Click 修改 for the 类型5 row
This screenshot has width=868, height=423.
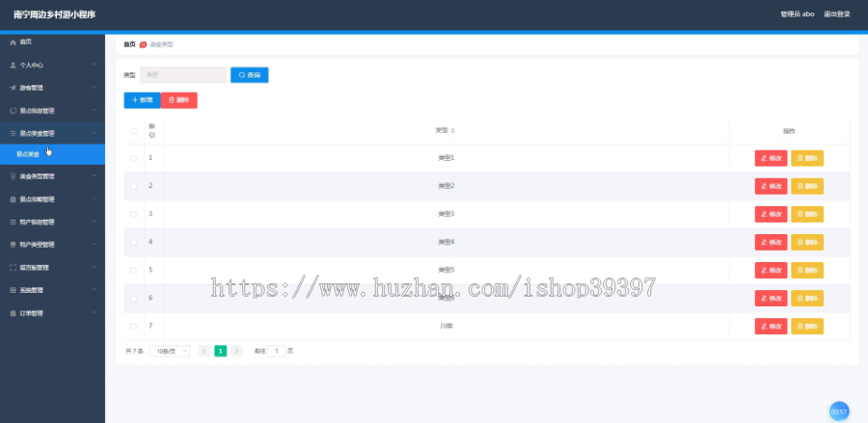(x=772, y=271)
